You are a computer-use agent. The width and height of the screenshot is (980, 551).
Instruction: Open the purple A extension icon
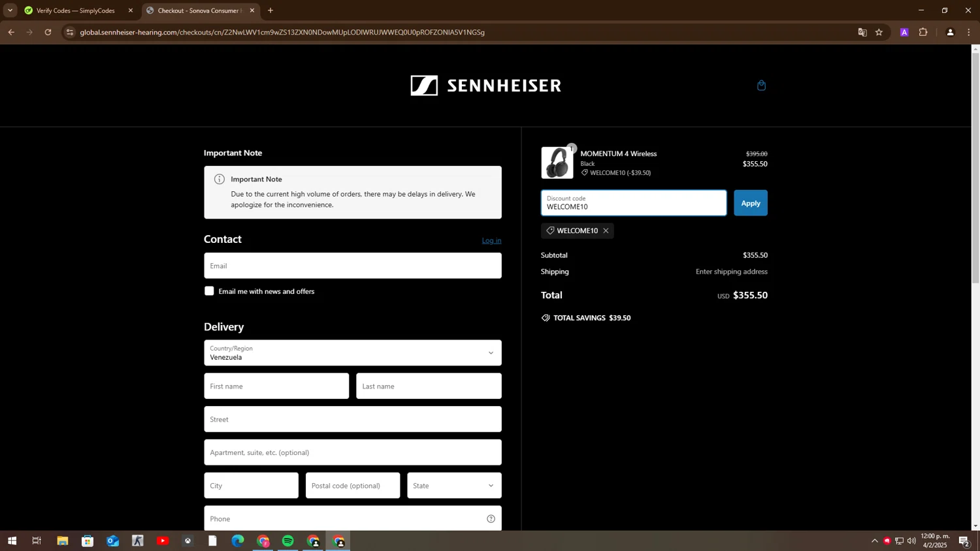pos(904,32)
